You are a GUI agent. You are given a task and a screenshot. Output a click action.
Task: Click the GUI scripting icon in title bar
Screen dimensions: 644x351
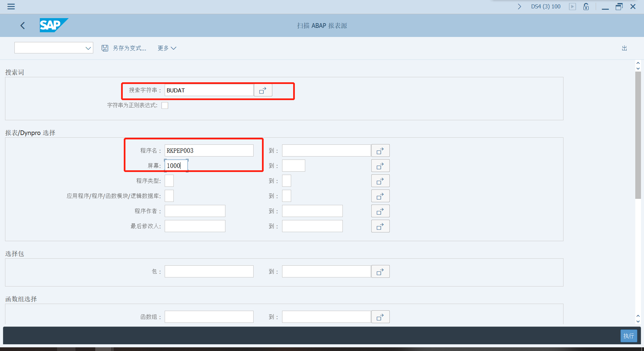[572, 6]
